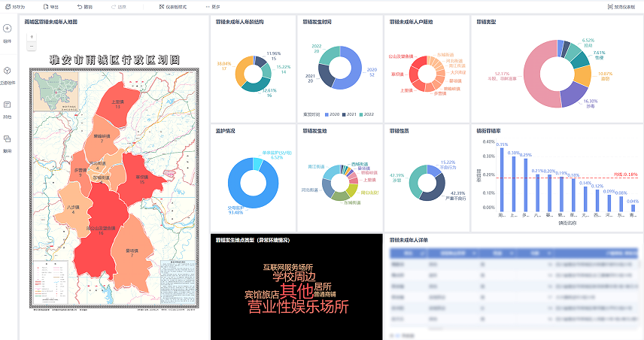Select the 晏场镇 region on the map
Image resolution: width=644 pixels, height=340 pixels.
pos(132,253)
